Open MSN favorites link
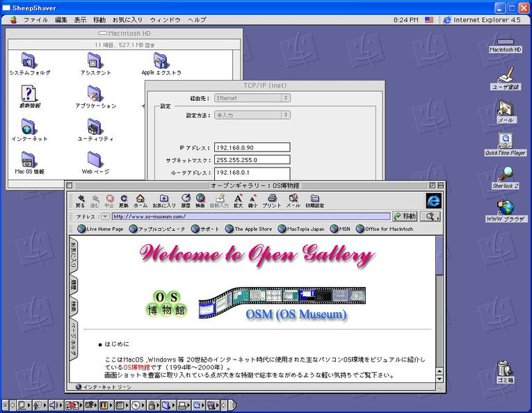Image resolution: width=532 pixels, height=413 pixels. coord(340,229)
